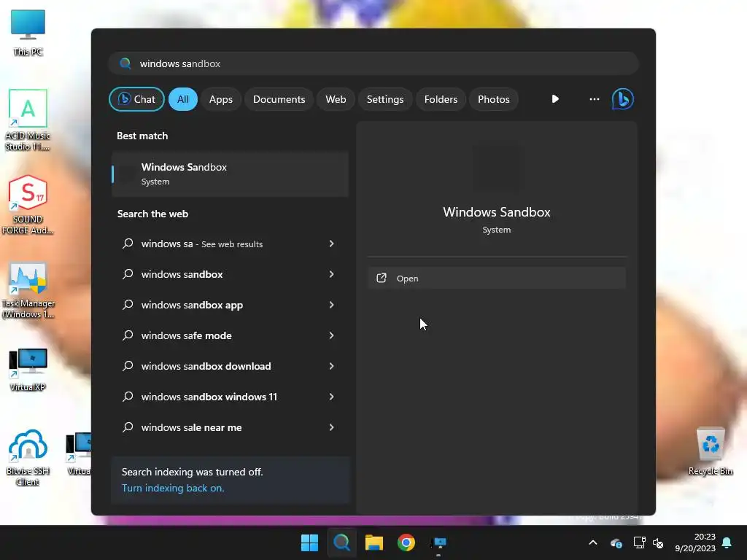Select 'windows safe mode' web suggestion
Screen dimensions: 747x560
point(230,335)
